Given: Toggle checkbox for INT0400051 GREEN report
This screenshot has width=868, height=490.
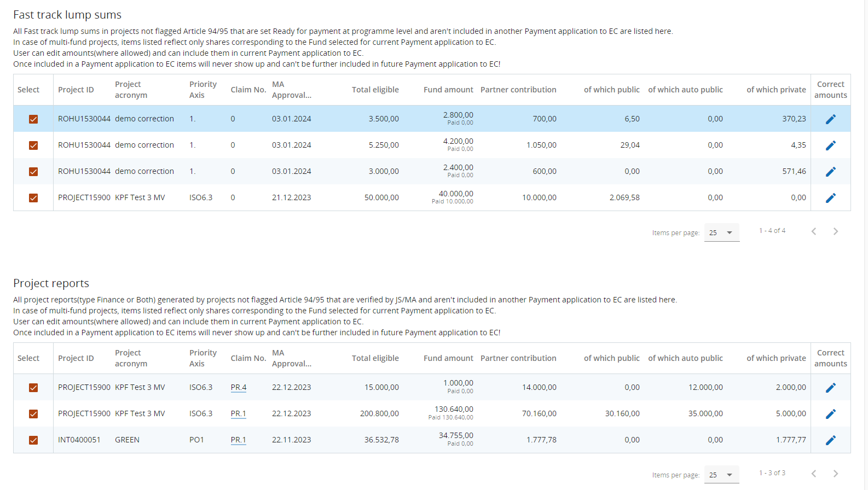Looking at the screenshot, I should click(33, 440).
